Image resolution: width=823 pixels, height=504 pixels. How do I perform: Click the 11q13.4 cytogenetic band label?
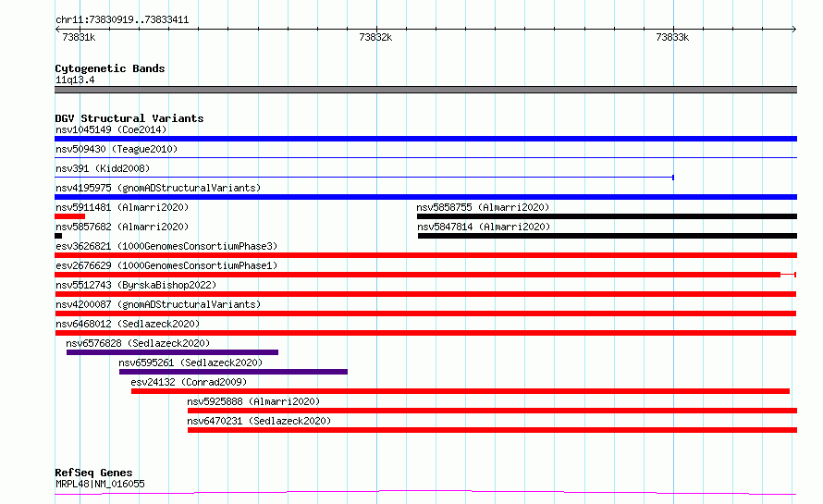pyautogui.click(x=75, y=80)
